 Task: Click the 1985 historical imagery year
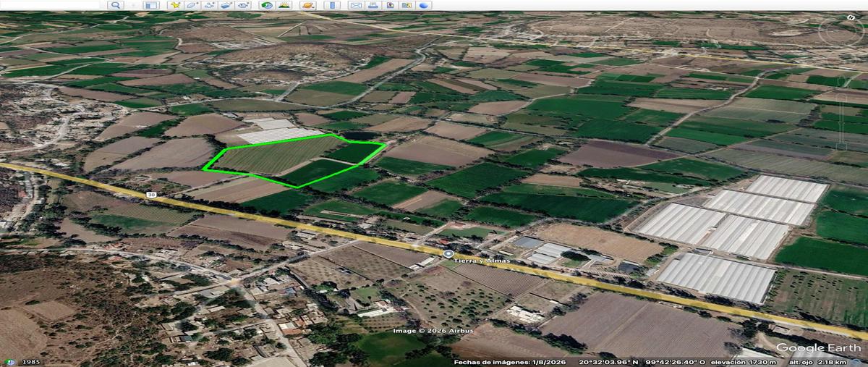(31, 361)
